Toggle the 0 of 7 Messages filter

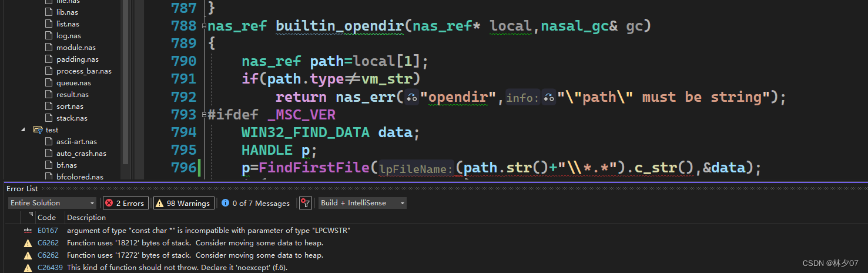255,203
